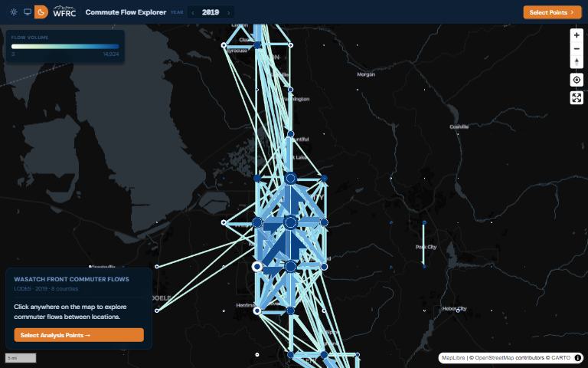Screen dimensions: 588x368
Task: Click the Morgan map label
Action: (366, 74)
